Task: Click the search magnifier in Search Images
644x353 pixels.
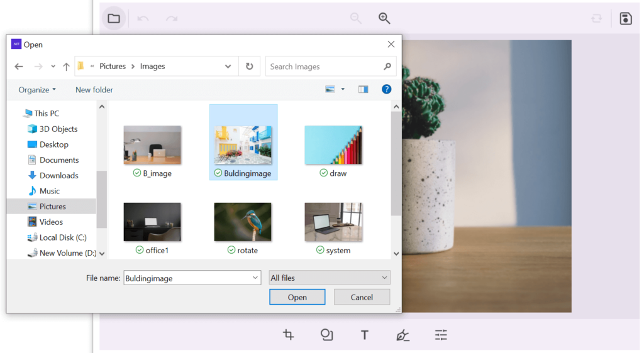Action: pos(387,66)
